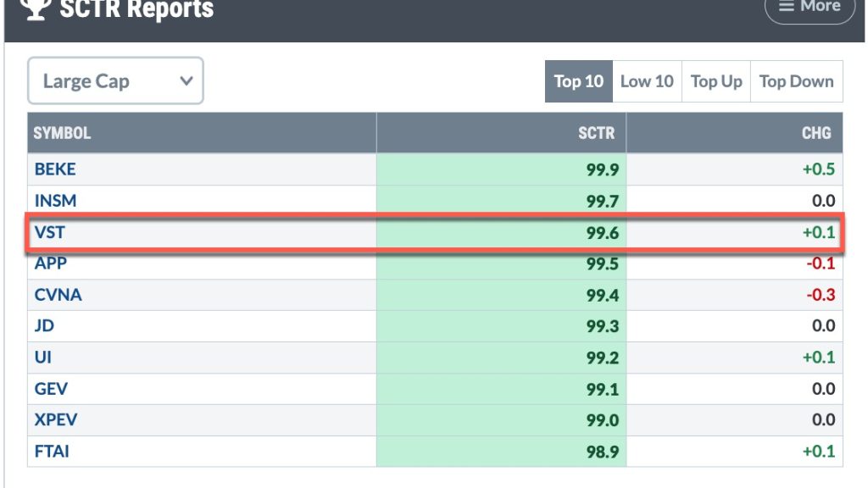Switch to the Low 10 tab

[x=647, y=81]
